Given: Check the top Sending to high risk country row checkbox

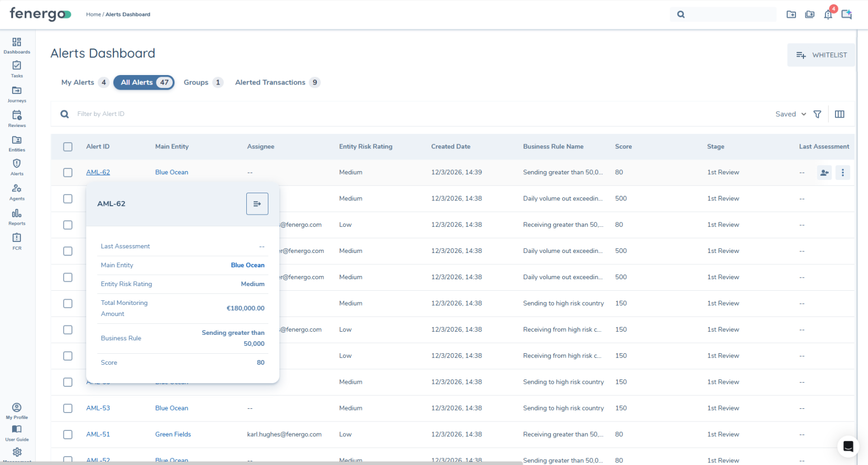Looking at the screenshot, I should click(68, 303).
